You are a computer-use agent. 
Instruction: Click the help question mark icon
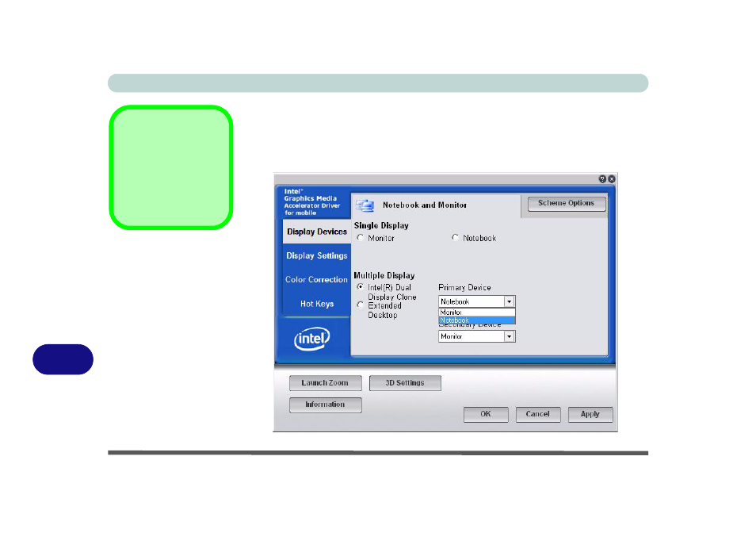tap(602, 179)
